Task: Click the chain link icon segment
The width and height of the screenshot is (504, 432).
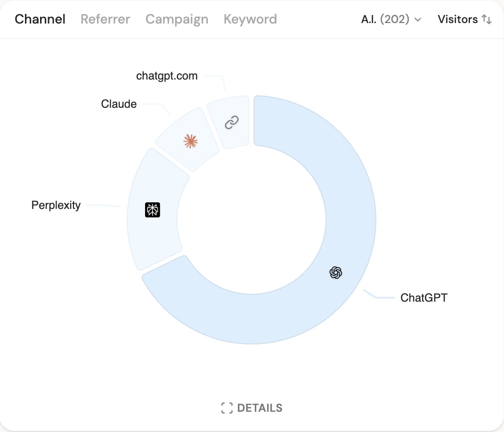Action: click(x=231, y=122)
